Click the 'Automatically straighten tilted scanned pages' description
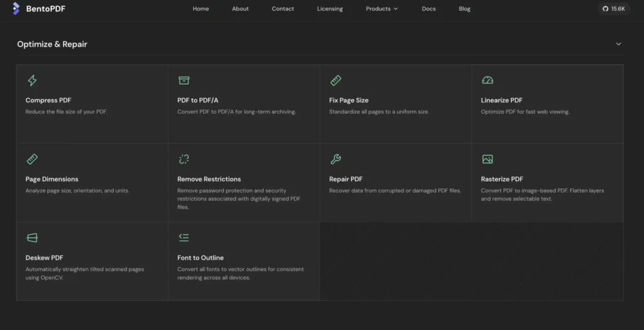The height and width of the screenshot is (330, 644). (x=85, y=273)
